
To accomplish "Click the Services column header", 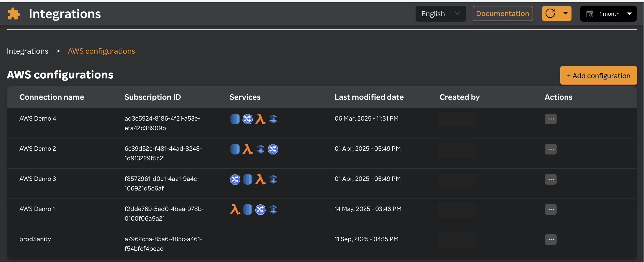I will pyautogui.click(x=245, y=97).
